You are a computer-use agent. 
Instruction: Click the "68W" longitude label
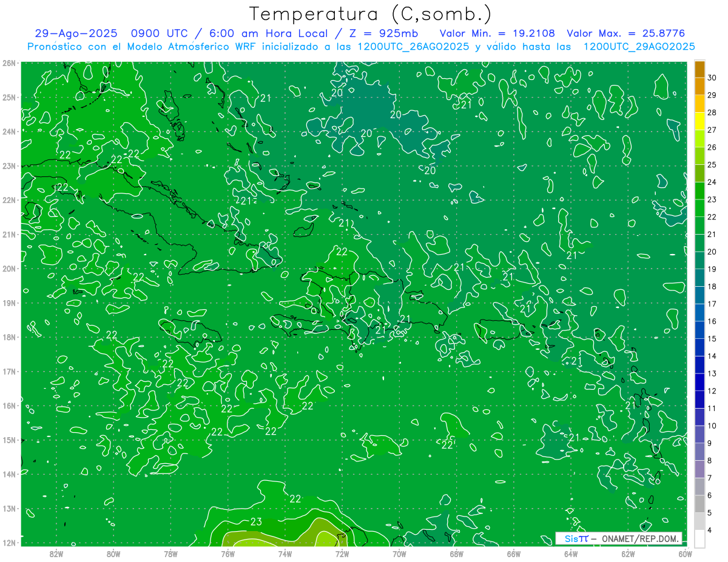click(457, 554)
